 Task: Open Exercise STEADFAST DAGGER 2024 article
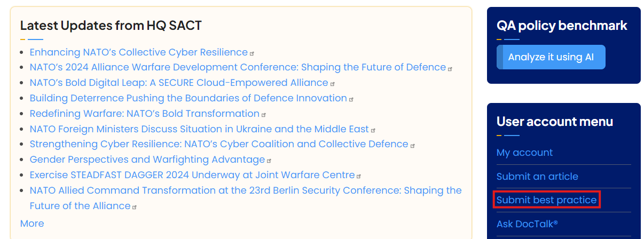click(x=192, y=175)
